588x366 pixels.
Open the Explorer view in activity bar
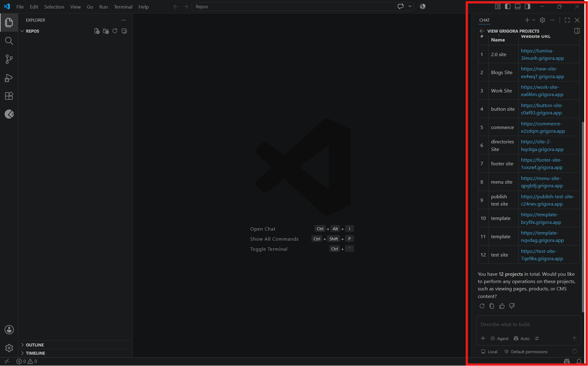[9, 22]
